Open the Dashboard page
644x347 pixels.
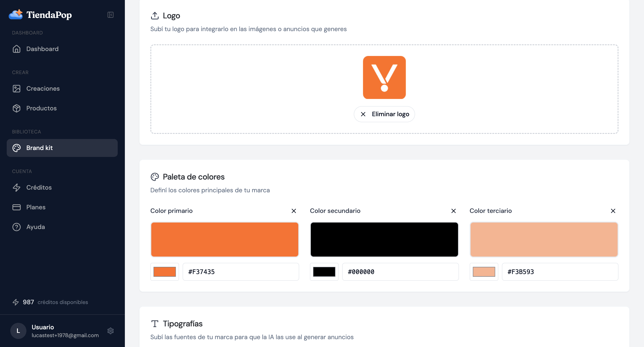coord(42,49)
